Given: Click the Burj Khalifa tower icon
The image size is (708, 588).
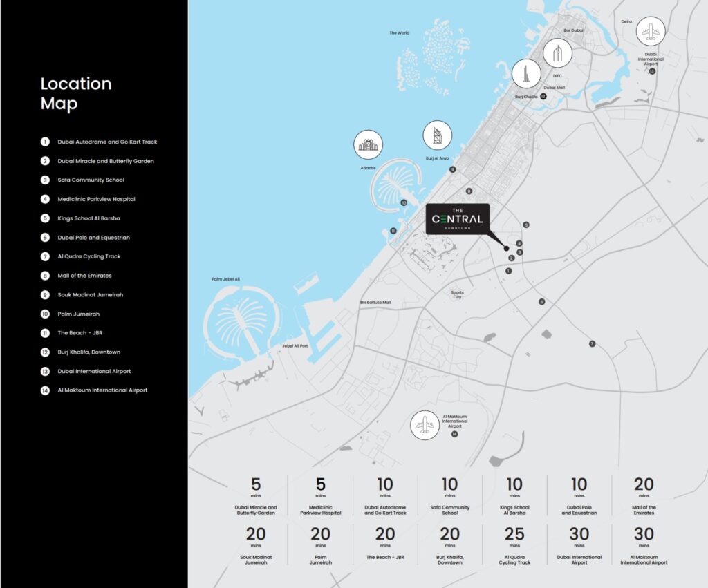Looking at the screenshot, I should [x=526, y=73].
